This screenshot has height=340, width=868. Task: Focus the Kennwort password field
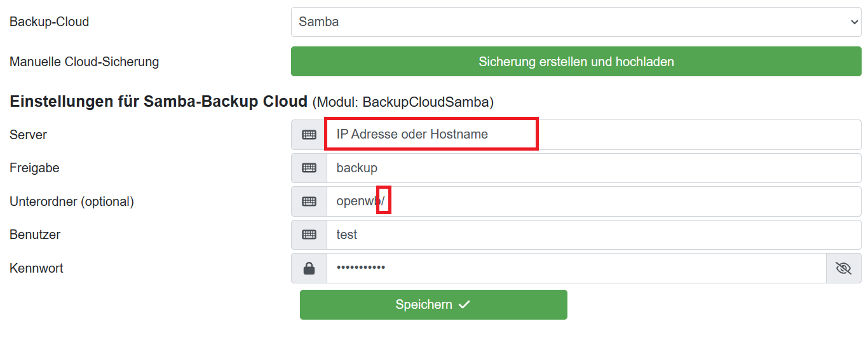pyautogui.click(x=576, y=268)
